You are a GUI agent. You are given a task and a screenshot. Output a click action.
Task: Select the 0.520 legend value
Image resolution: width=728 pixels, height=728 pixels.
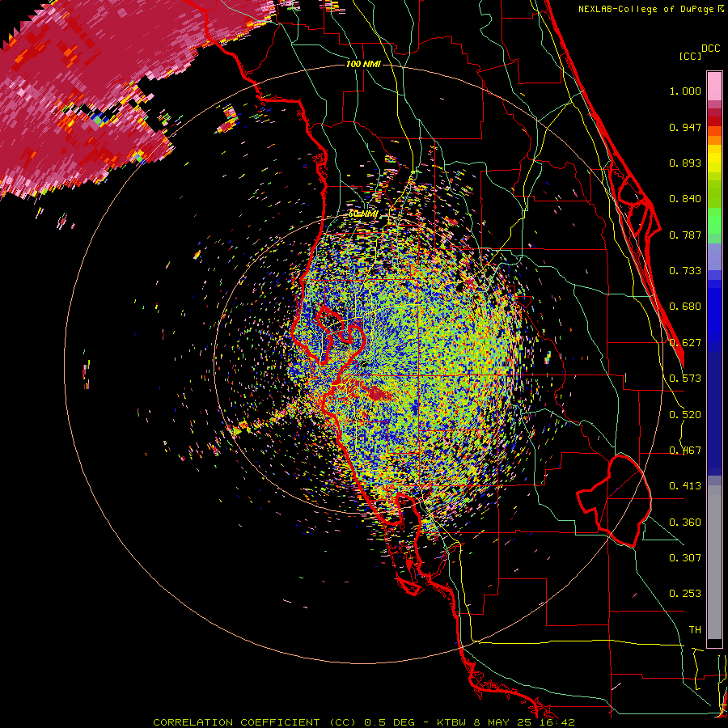coord(685,415)
